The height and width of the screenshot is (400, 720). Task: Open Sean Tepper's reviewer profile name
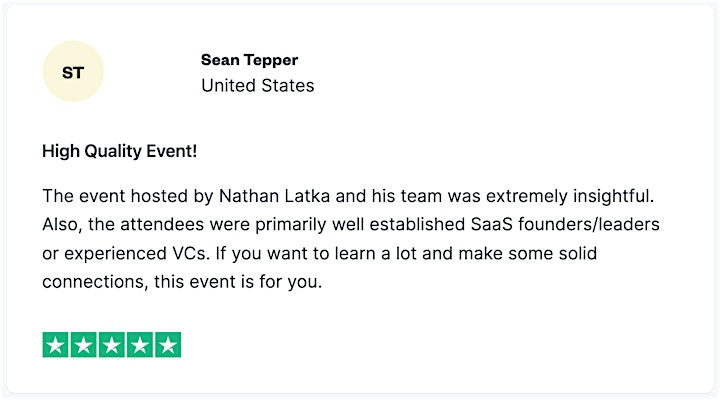click(249, 60)
